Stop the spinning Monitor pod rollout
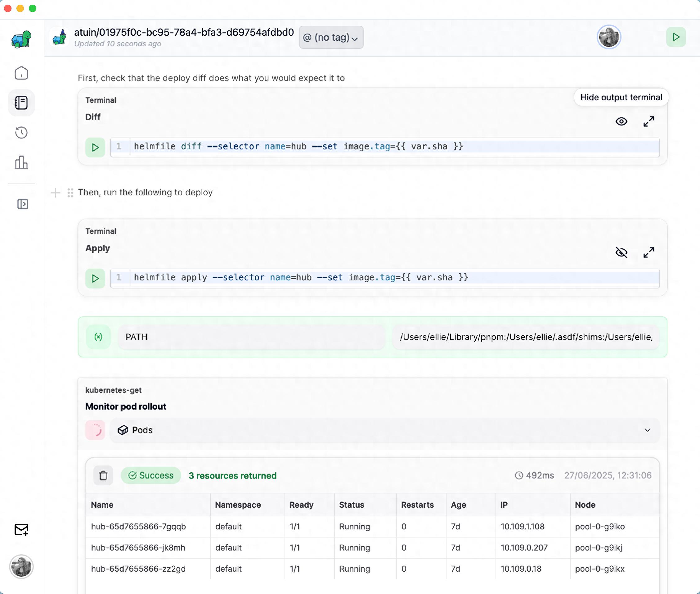 (x=95, y=430)
